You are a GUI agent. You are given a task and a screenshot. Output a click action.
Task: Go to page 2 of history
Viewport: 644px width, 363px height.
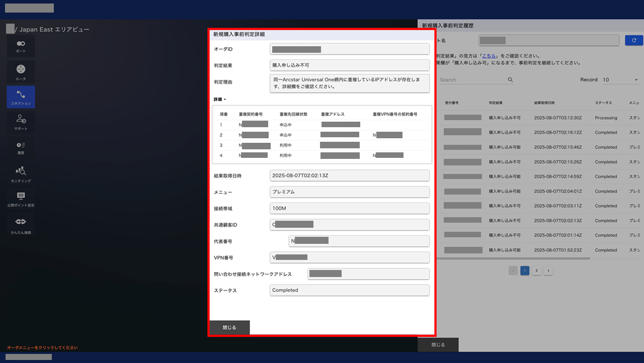[x=536, y=270]
